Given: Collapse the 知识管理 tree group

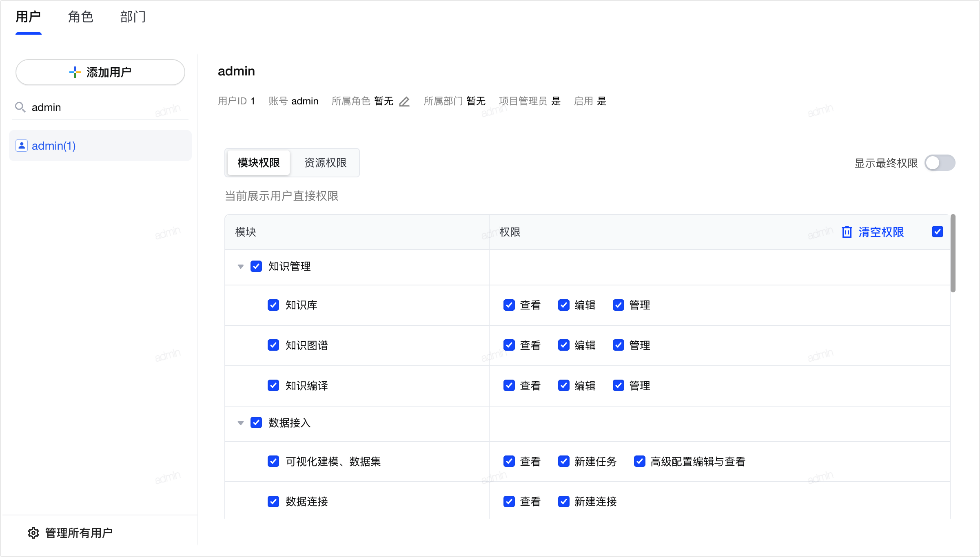Looking at the screenshot, I should coord(241,267).
